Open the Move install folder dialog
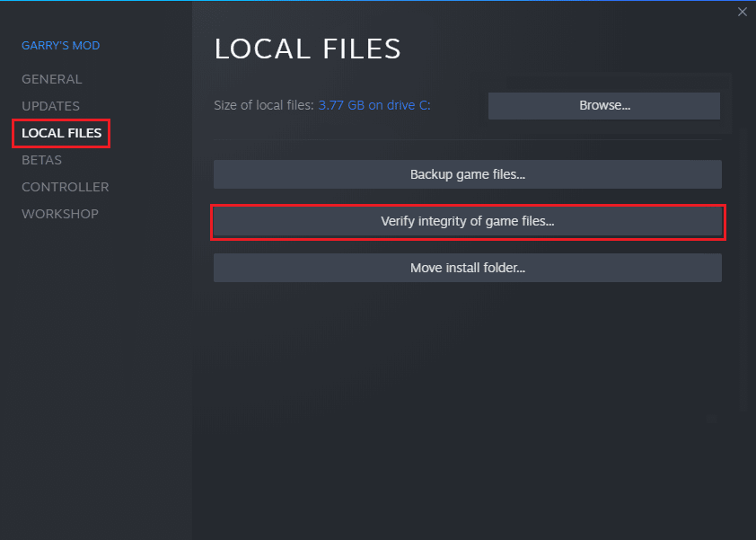 click(467, 267)
